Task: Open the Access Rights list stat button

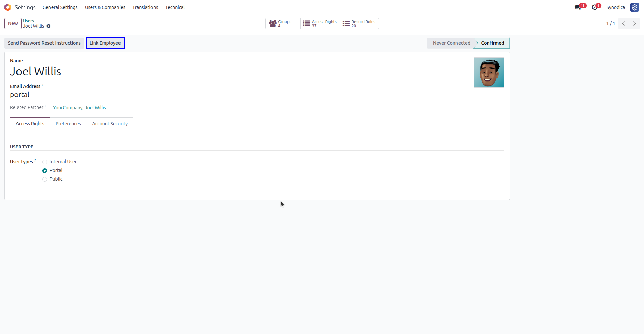Action: click(x=320, y=24)
